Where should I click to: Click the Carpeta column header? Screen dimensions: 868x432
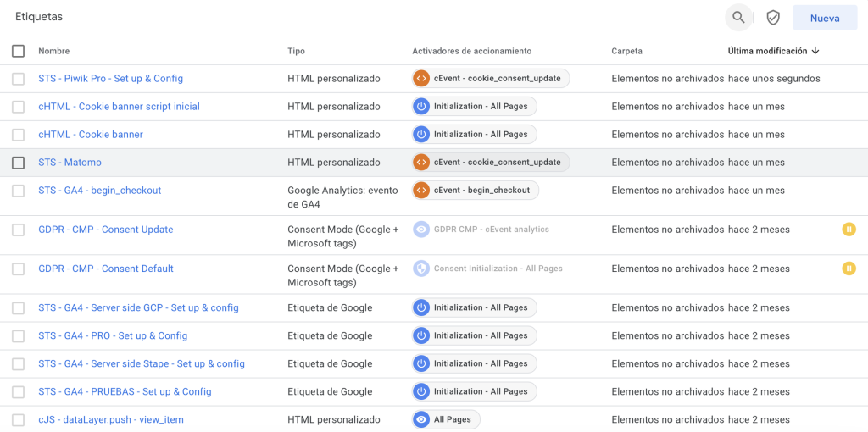point(626,51)
